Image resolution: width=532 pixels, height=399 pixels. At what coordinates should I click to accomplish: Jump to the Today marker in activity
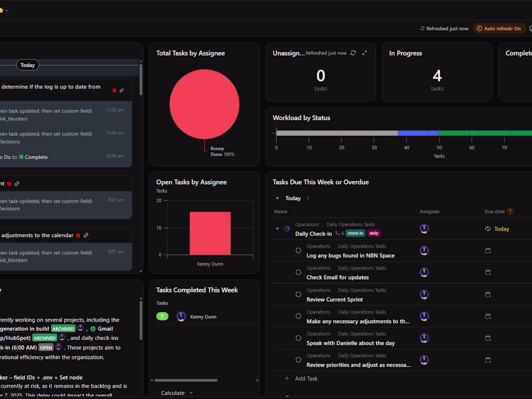click(x=28, y=65)
